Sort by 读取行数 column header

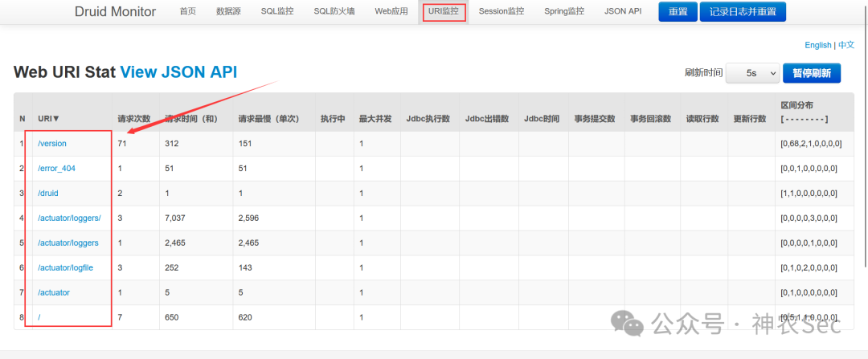pos(702,118)
